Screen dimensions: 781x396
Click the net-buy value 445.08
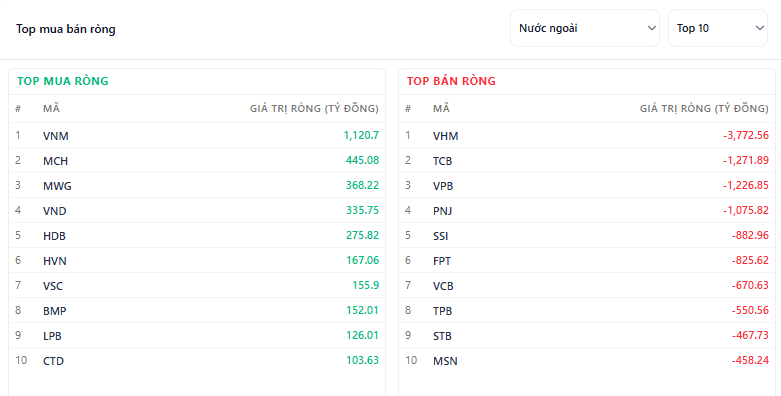363,160
